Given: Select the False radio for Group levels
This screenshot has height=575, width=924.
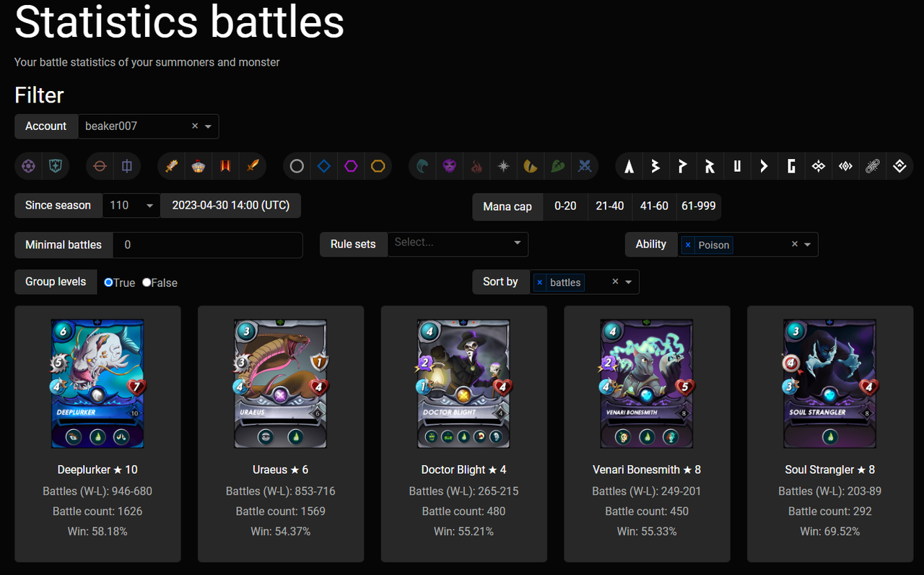Looking at the screenshot, I should tap(147, 282).
